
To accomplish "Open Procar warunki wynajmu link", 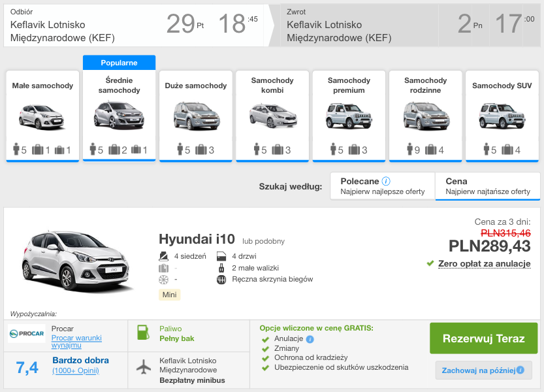I will click(76, 341).
